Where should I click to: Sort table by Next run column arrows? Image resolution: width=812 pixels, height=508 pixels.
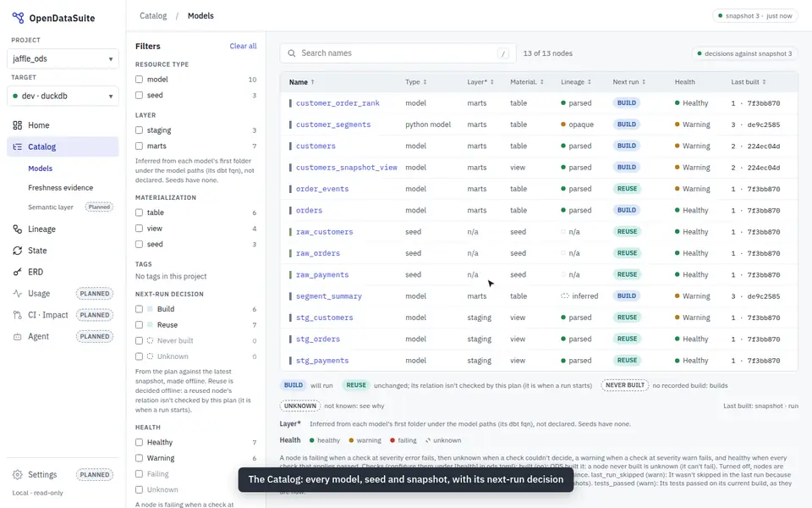(x=644, y=82)
